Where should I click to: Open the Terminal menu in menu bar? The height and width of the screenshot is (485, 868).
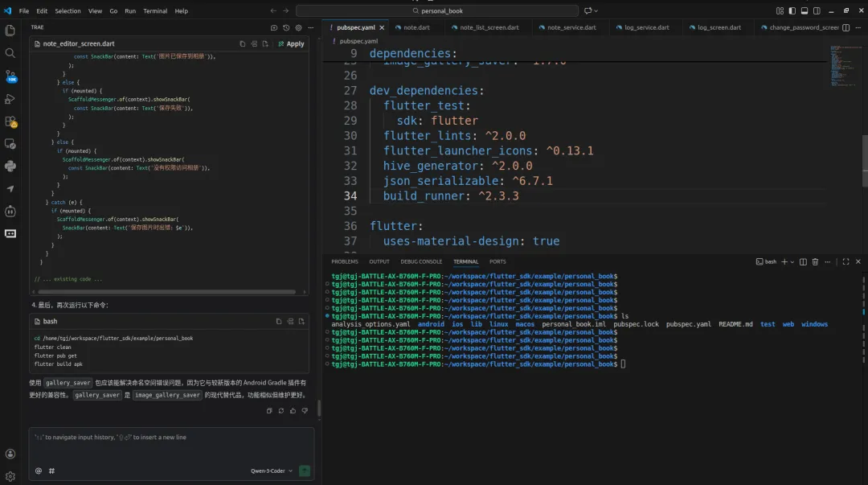pos(155,11)
